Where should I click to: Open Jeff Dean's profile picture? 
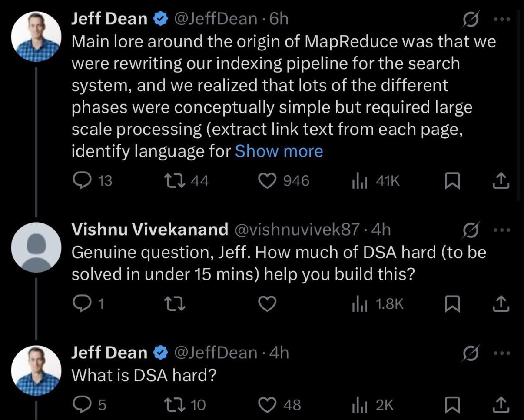point(37,37)
